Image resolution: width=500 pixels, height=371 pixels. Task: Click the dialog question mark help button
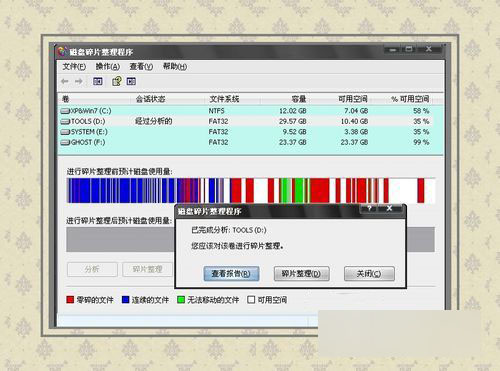click(369, 209)
